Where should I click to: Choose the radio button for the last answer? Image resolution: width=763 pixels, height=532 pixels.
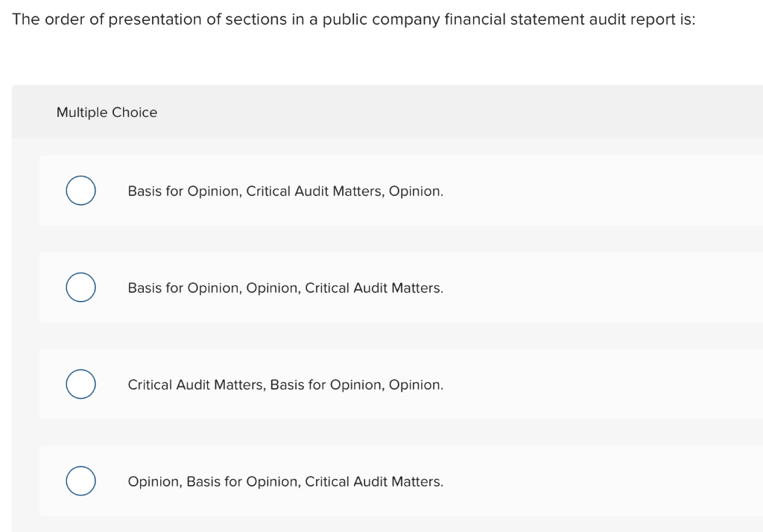[80, 481]
